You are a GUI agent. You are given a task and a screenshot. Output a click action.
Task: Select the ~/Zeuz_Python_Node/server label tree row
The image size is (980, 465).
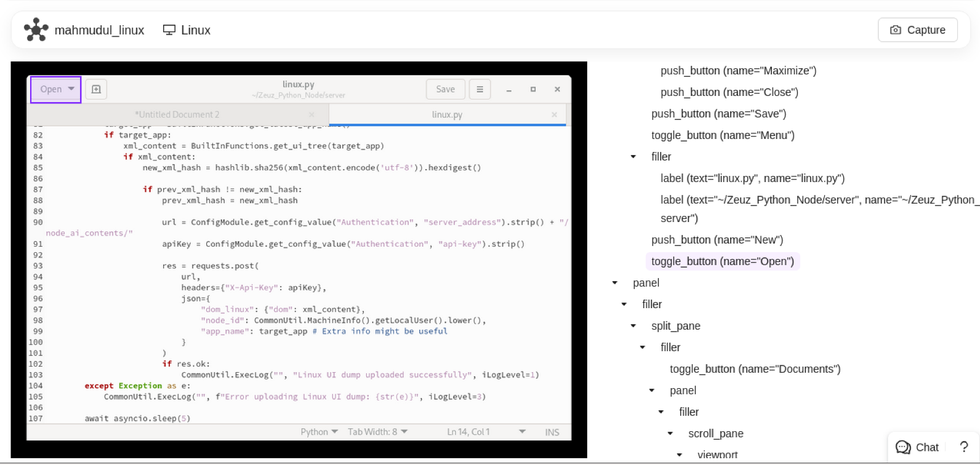point(820,209)
